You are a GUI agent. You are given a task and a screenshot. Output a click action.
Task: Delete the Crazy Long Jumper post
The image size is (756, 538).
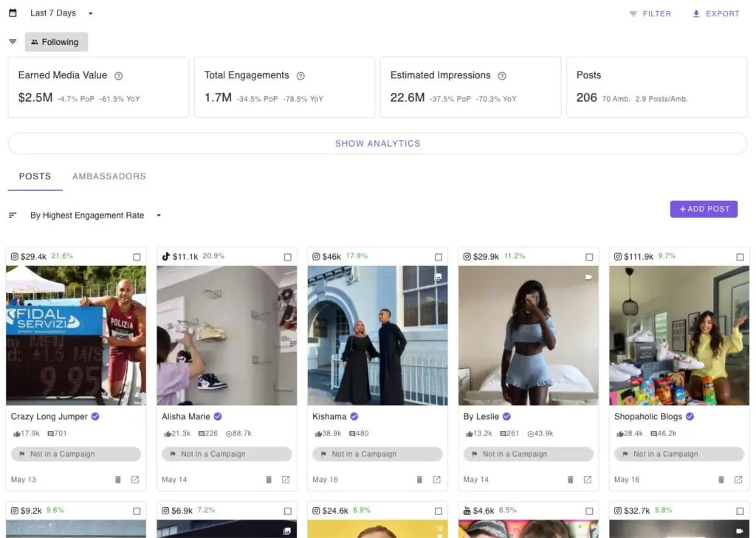(x=118, y=480)
